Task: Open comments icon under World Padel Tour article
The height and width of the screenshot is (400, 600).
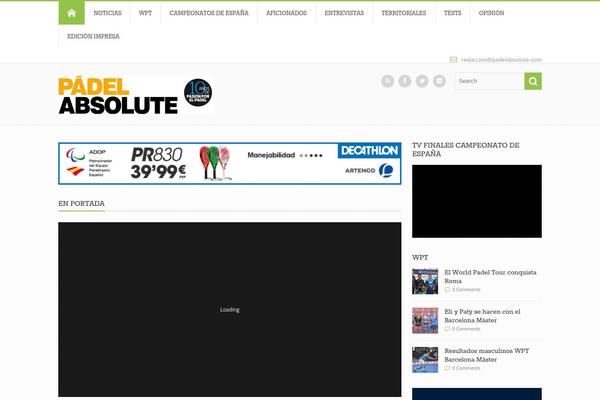Action: [x=447, y=290]
